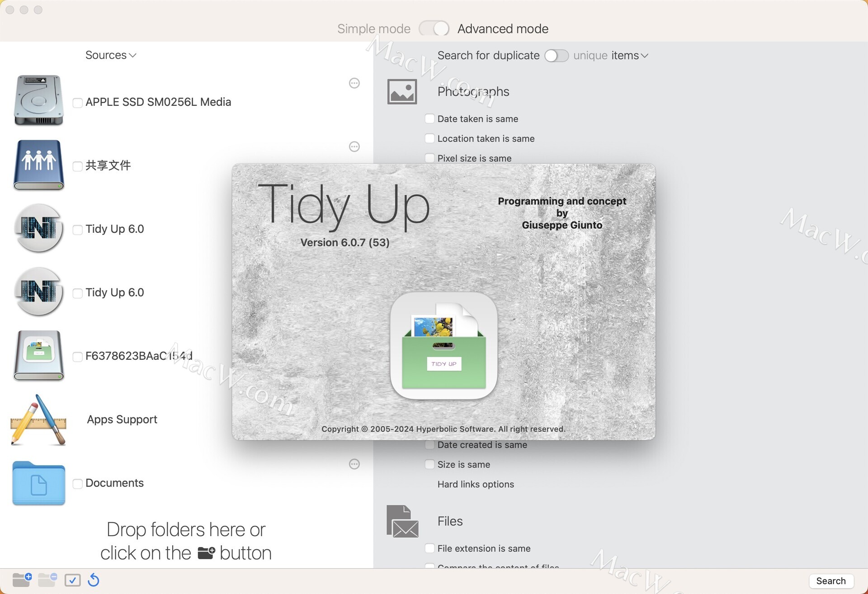Toggle the Simple/Advanced mode switch
Screen dimensions: 868x594
[434, 28]
